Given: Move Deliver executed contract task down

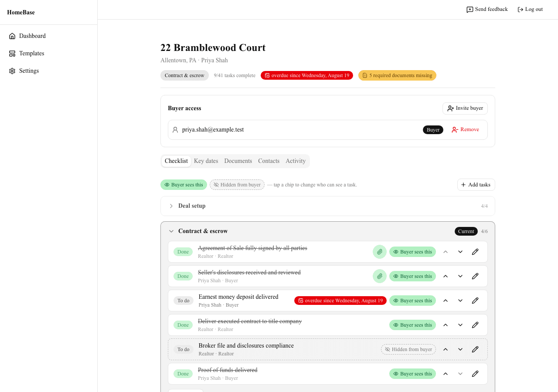Looking at the screenshot, I should coord(460,325).
